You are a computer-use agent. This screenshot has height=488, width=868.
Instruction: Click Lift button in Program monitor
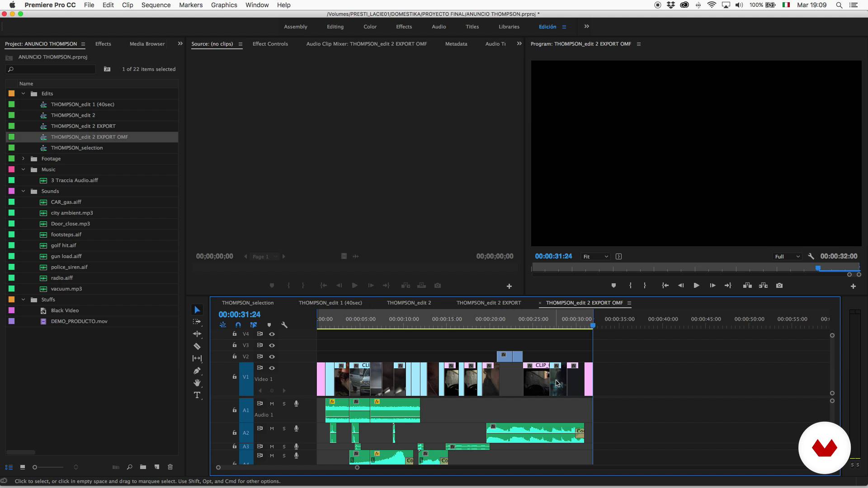747,286
